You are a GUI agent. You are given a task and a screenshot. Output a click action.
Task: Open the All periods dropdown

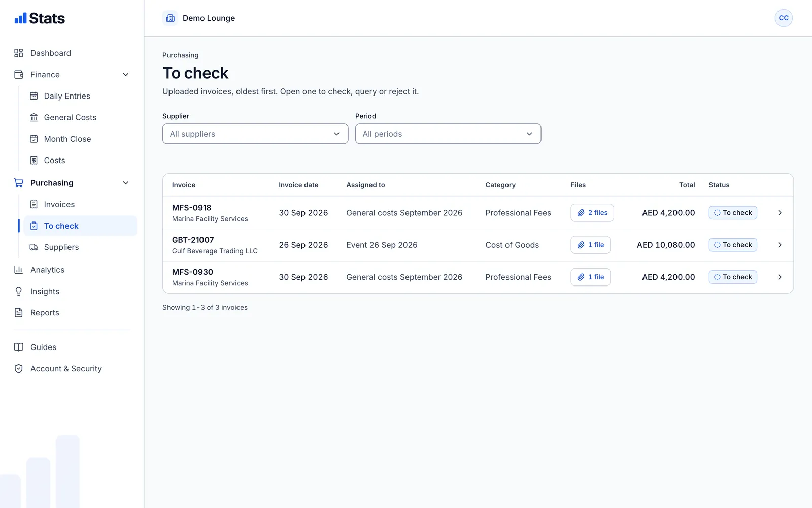click(x=448, y=134)
